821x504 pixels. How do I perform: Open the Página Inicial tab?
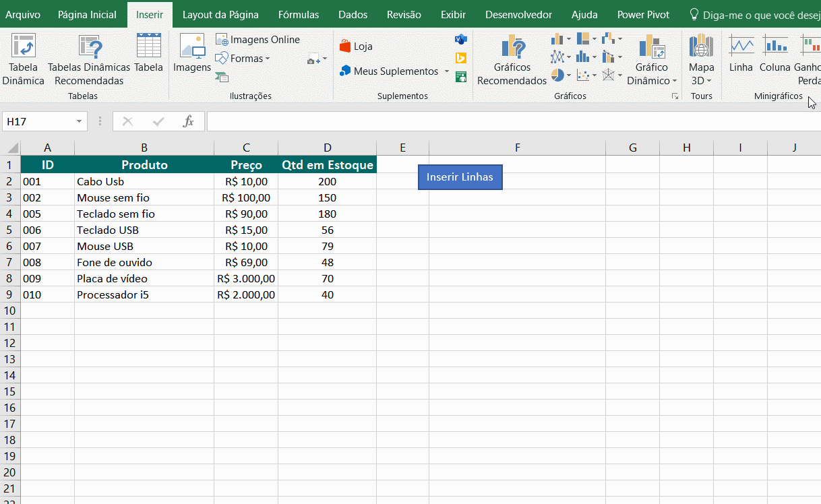point(87,15)
